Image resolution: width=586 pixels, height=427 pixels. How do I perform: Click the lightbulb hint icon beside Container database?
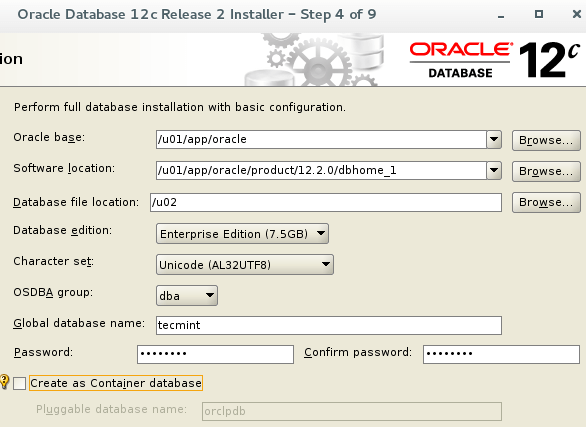[4, 382]
